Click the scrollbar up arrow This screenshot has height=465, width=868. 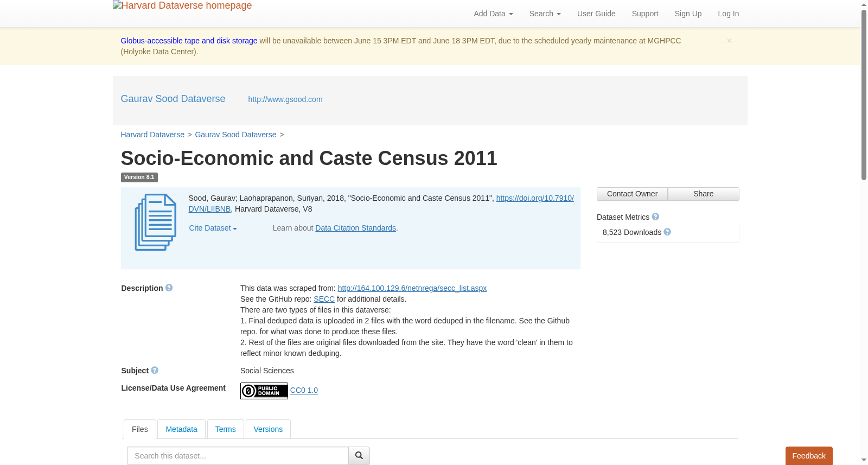pyautogui.click(x=864, y=4)
